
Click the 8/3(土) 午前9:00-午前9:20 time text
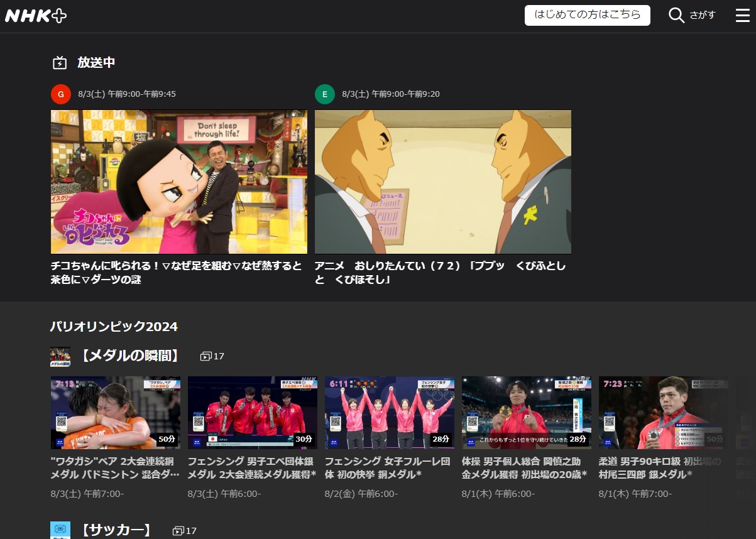pyautogui.click(x=391, y=94)
